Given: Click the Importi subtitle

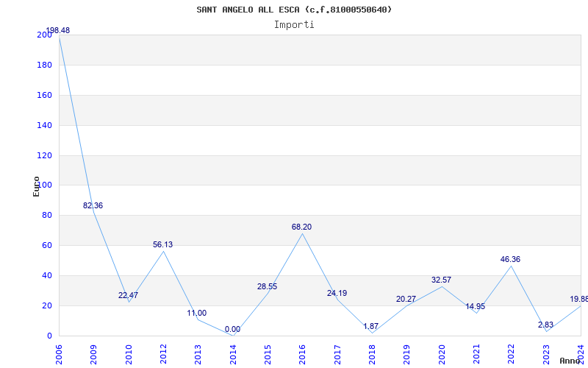Looking at the screenshot, I should pos(294,25).
